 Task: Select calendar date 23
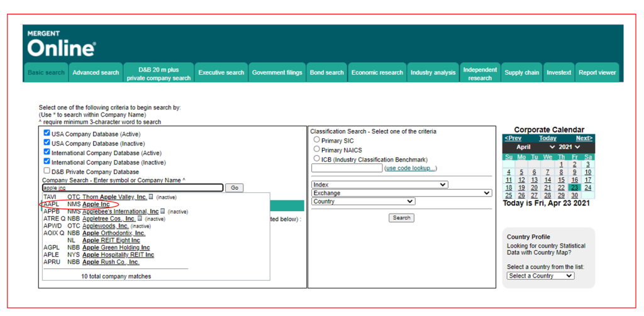click(575, 188)
